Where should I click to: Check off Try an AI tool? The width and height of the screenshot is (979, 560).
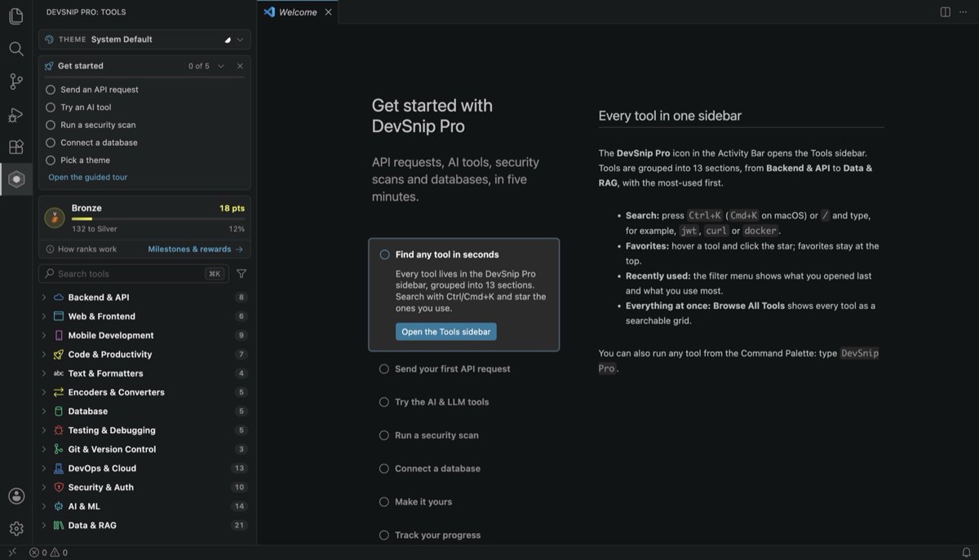[51, 108]
